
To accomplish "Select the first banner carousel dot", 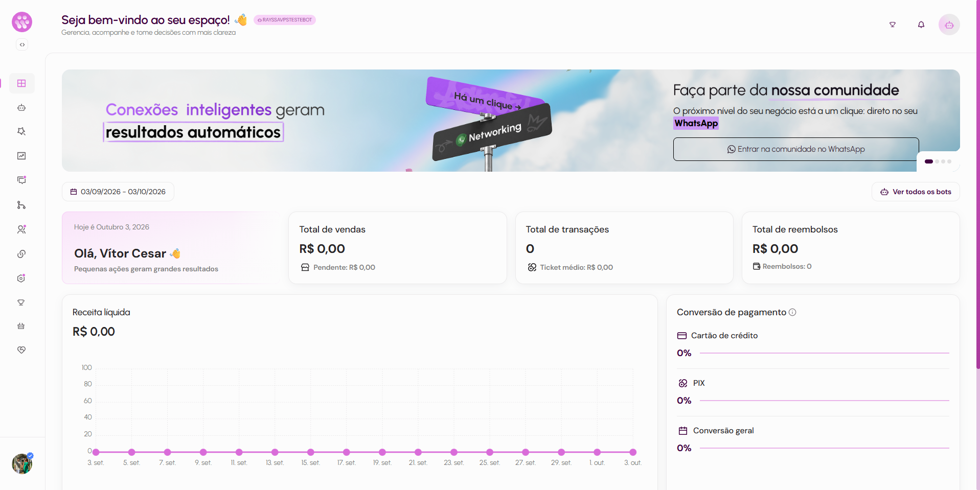I will point(929,161).
